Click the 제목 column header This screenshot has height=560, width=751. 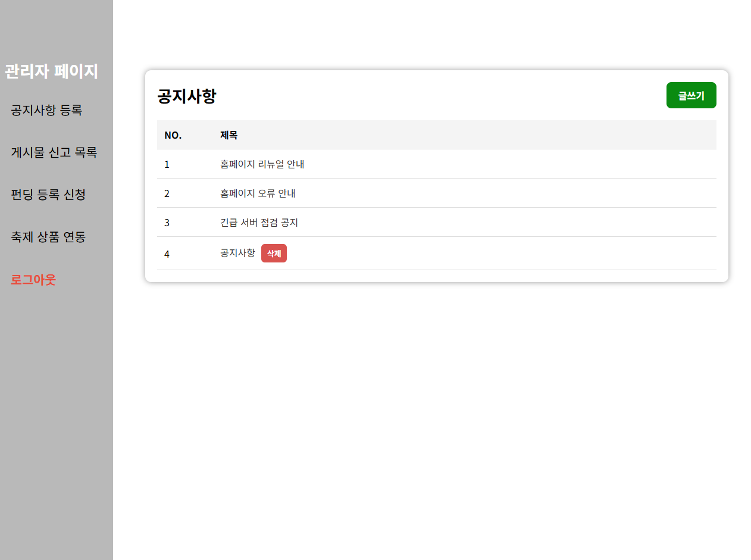click(229, 135)
